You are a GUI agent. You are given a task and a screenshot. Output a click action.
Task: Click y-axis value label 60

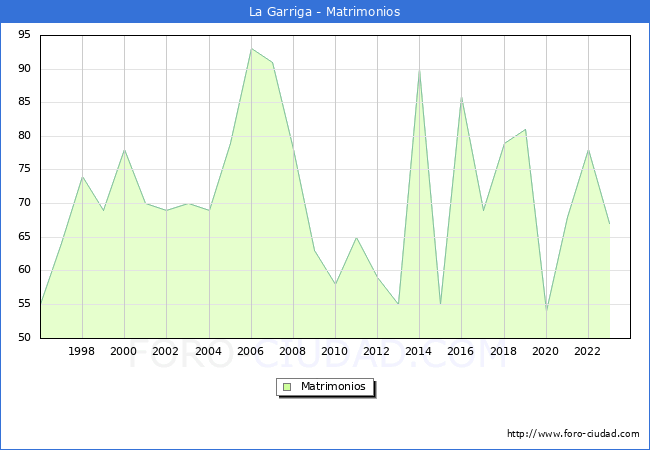tap(24, 270)
